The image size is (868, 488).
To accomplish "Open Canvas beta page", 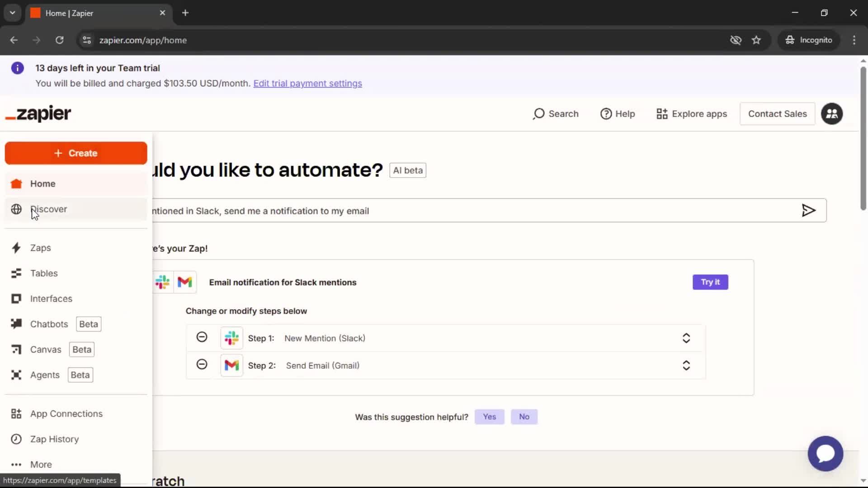I will 76,349.
